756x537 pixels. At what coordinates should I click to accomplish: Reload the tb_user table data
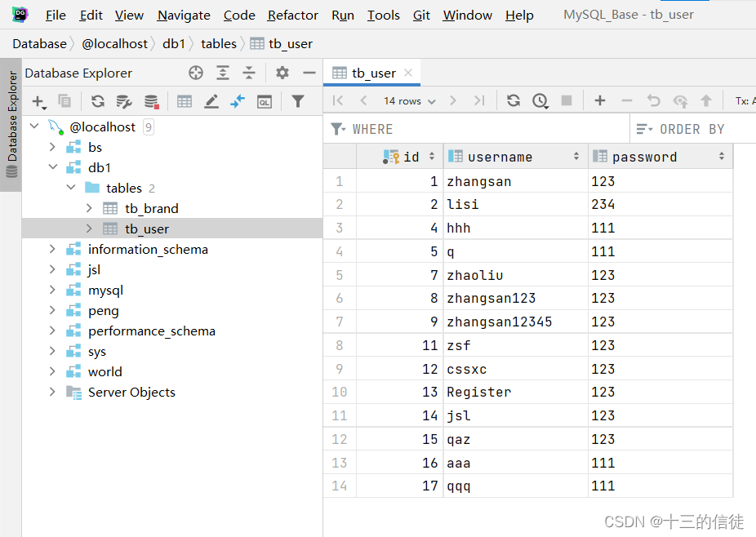514,100
